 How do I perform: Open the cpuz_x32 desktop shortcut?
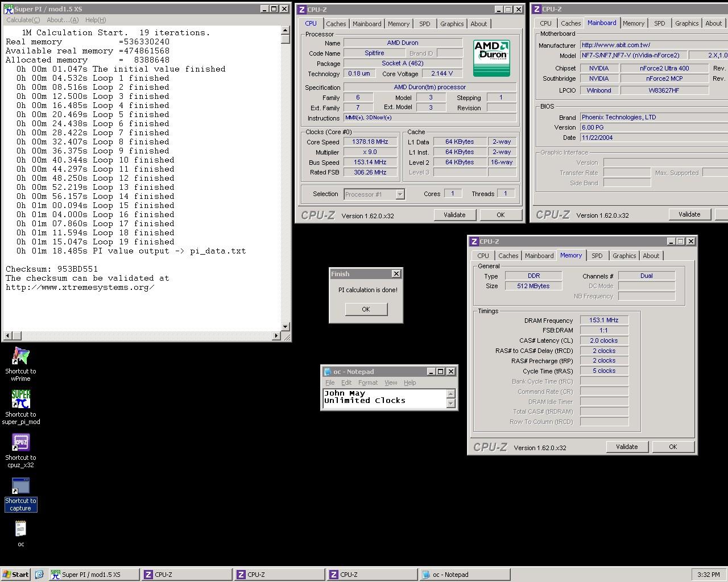click(x=20, y=451)
